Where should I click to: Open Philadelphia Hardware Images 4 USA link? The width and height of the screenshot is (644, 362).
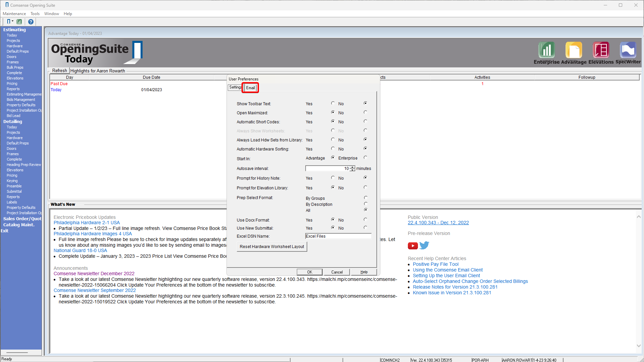[x=93, y=234]
